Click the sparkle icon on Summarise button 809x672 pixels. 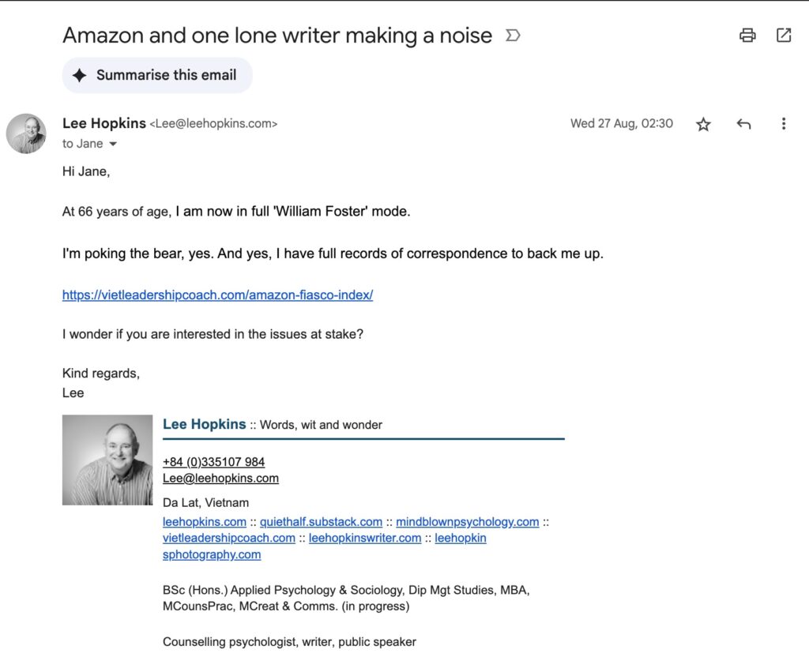(81, 75)
